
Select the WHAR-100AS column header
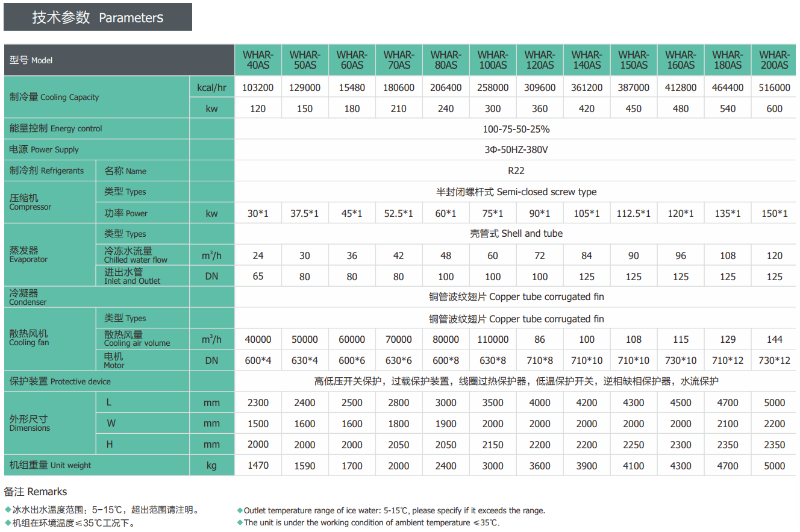coord(492,60)
